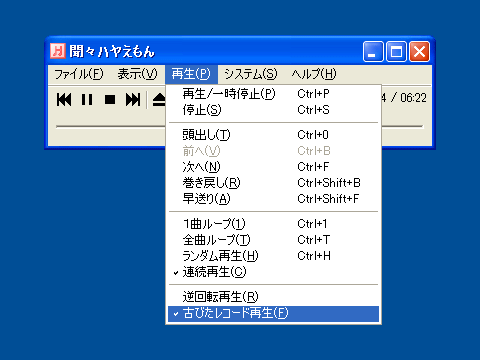Toggle ランダム再生(H) random playback
Screen dimensions: 480x360
pos(273,256)
